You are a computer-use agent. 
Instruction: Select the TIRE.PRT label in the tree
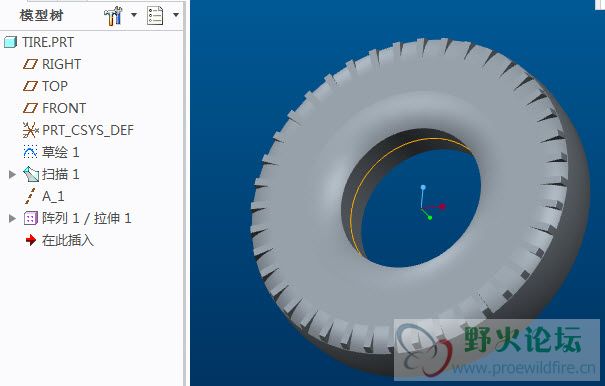point(48,42)
